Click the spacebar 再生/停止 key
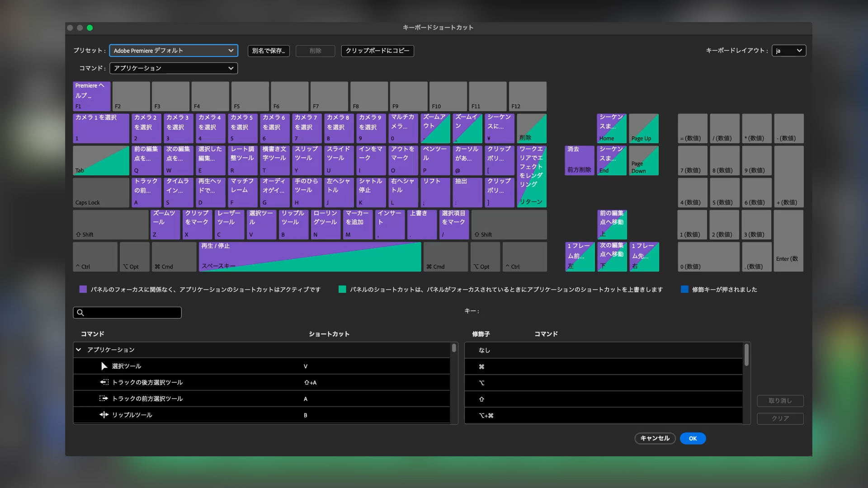Viewport: 868px width, 488px height. tap(310, 257)
